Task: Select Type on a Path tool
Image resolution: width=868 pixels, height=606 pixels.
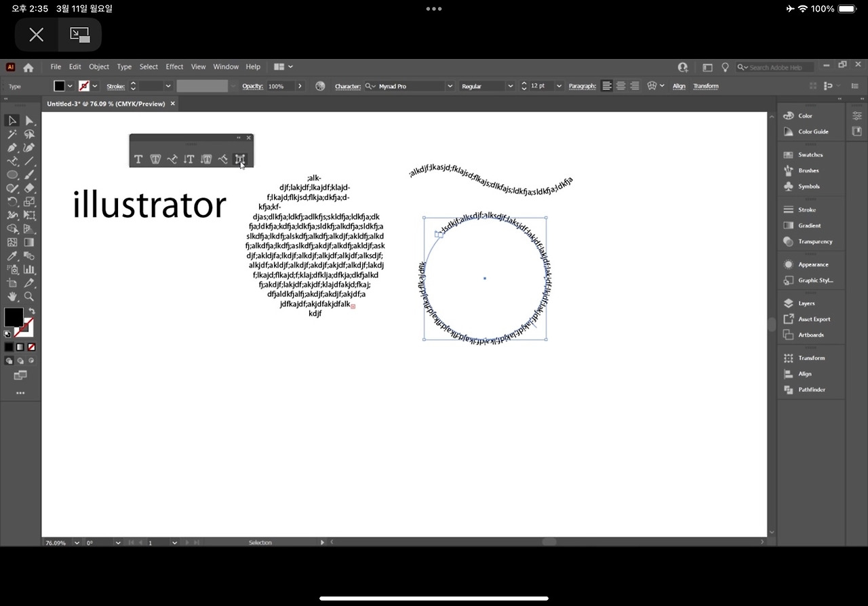Action: 172,159
